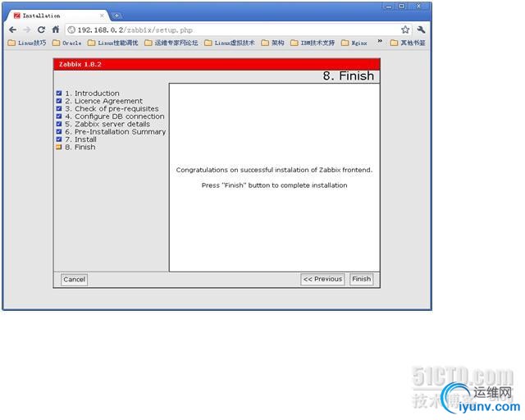Click the checkbox beside 5. Zabbix server details
Screen dimensions: 525x420
click(59, 124)
